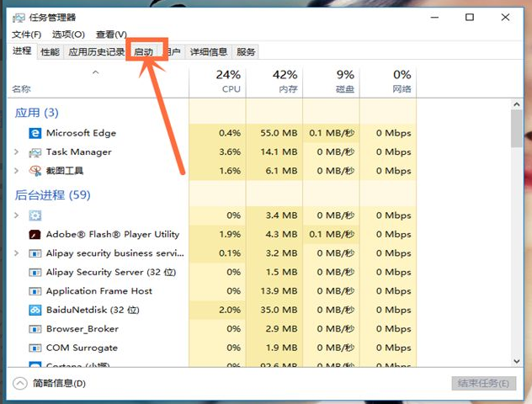Switch to the 启动 tab
The image size is (532, 404).
point(144,52)
